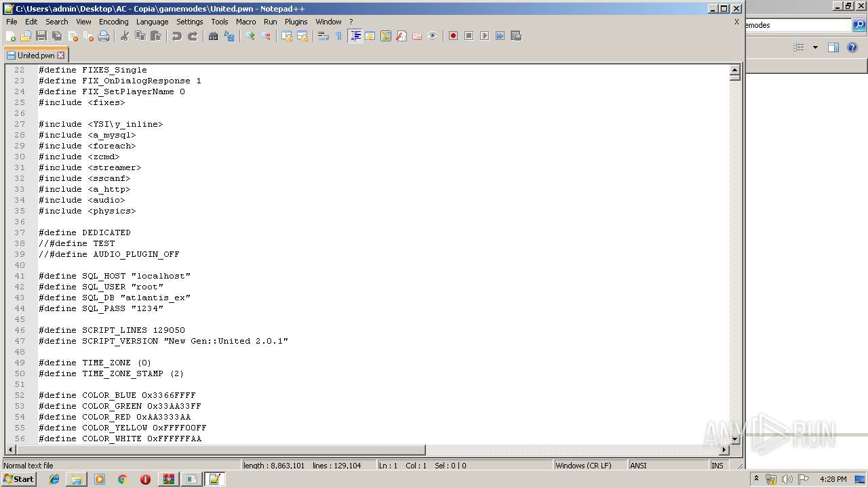Toggle the indent guide button
Image resolution: width=868 pixels, height=488 pixels.
(355, 36)
